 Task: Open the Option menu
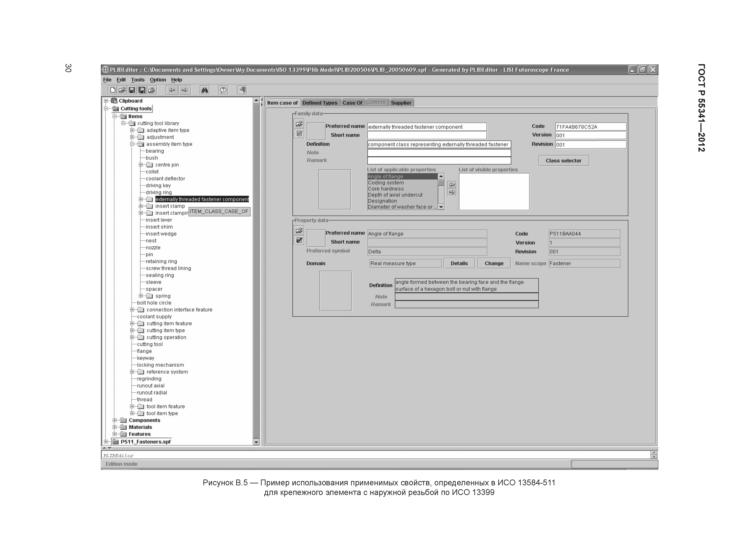158,80
